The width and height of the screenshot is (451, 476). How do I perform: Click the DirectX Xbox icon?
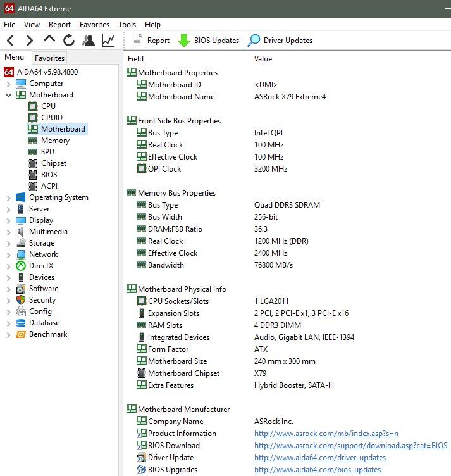(x=21, y=266)
